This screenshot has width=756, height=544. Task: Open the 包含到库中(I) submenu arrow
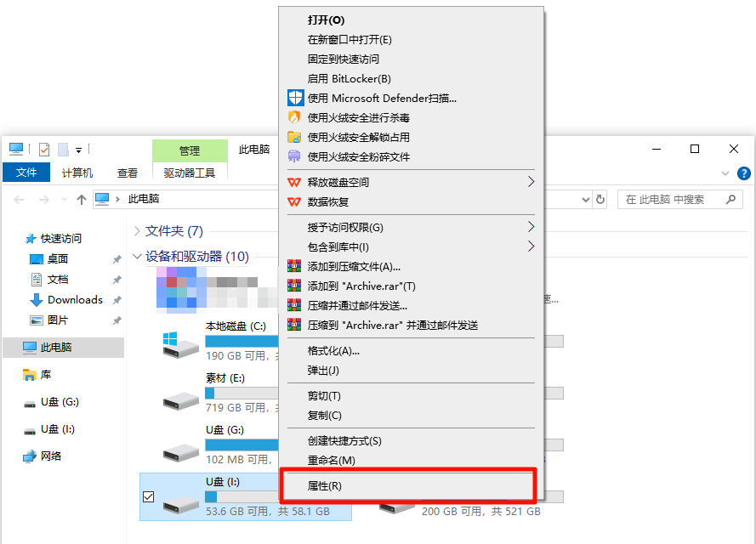531,246
